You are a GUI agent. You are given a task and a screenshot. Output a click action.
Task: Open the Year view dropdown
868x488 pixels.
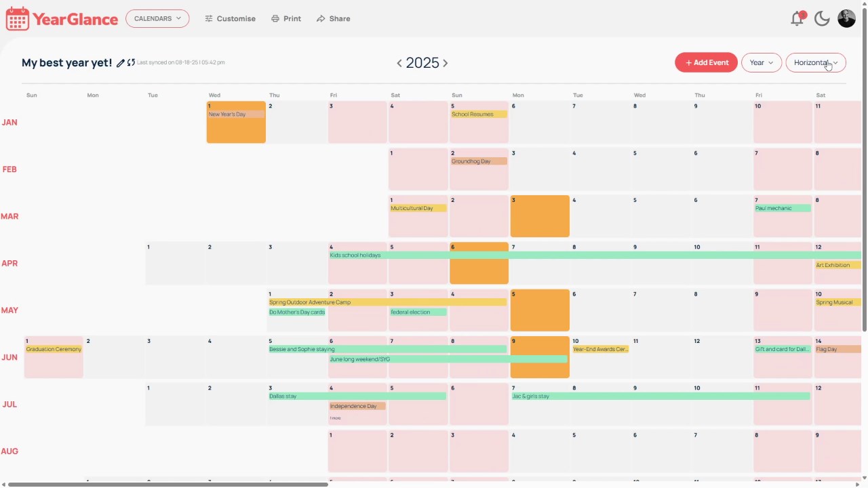click(x=762, y=62)
